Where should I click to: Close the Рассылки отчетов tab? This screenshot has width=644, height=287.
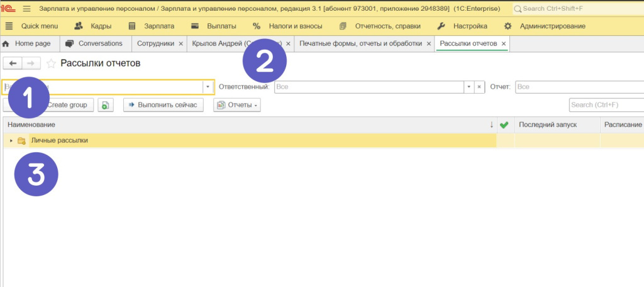click(504, 43)
